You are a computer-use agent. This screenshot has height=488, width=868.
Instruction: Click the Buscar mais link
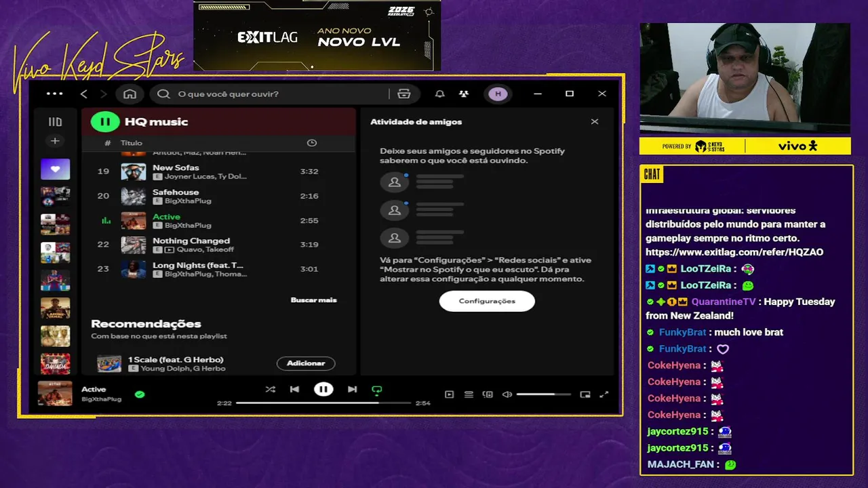tap(313, 300)
